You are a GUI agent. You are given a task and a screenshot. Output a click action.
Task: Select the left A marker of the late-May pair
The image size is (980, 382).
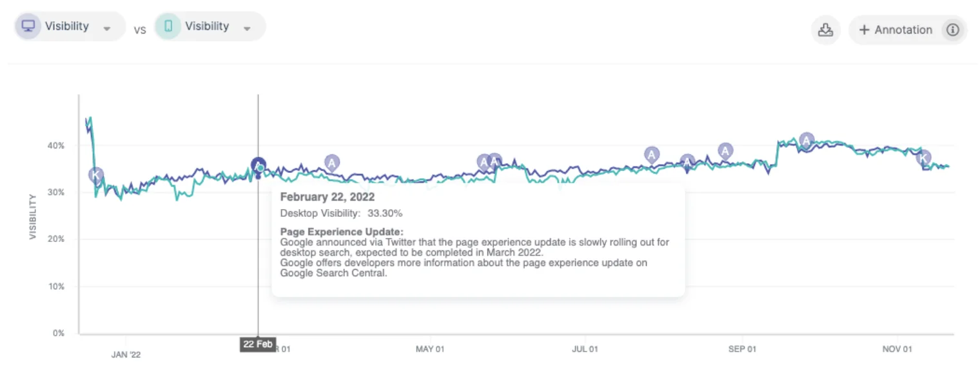[484, 161]
